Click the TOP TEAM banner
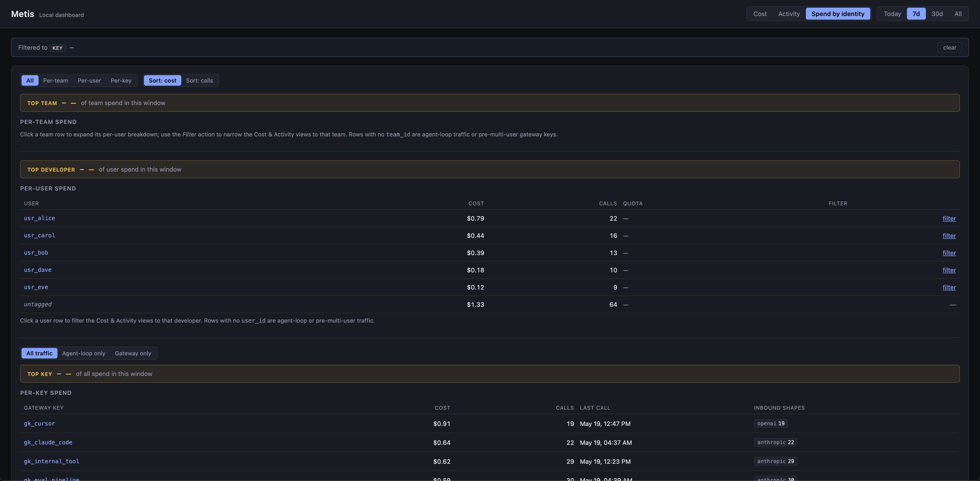The image size is (980, 481). click(x=490, y=103)
